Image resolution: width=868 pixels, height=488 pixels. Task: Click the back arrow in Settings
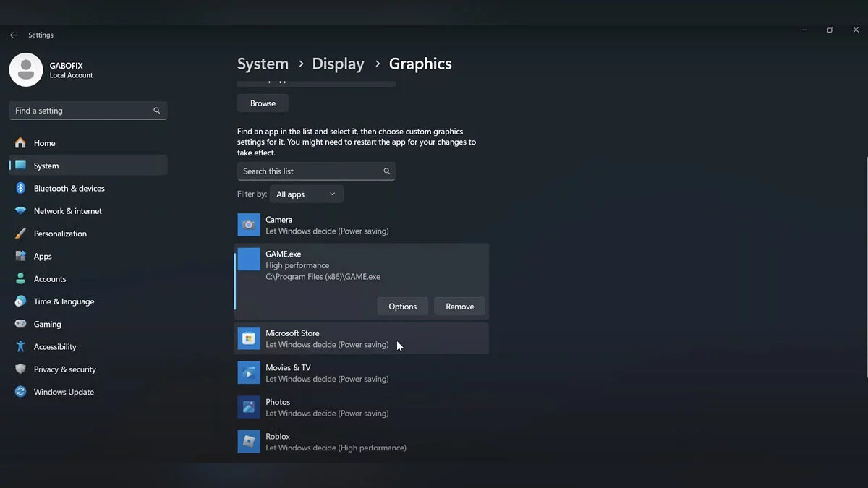coord(13,35)
